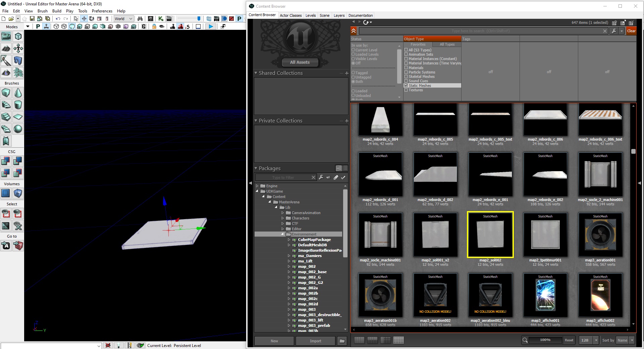Collapse the Private Collections section
Screen dimensions: 644x349
coord(256,120)
